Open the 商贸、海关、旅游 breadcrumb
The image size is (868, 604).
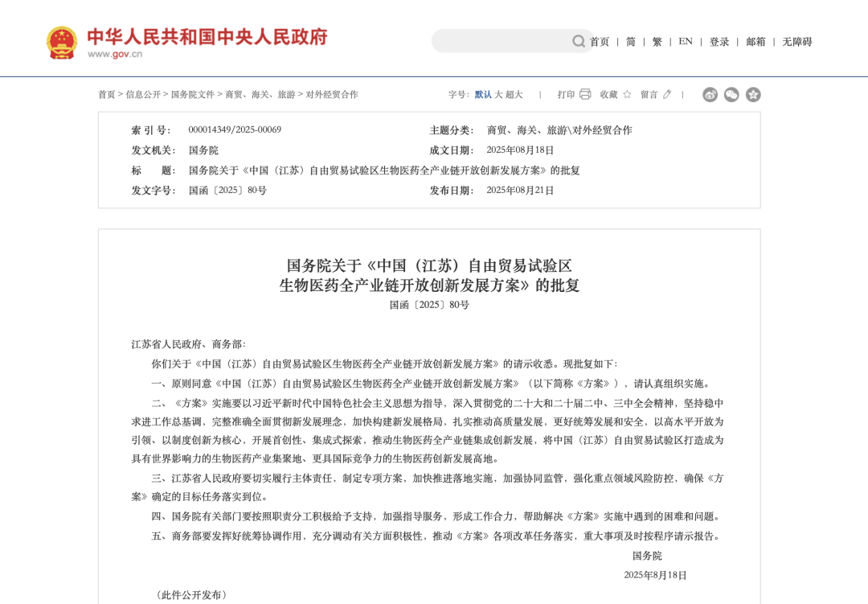(x=260, y=95)
